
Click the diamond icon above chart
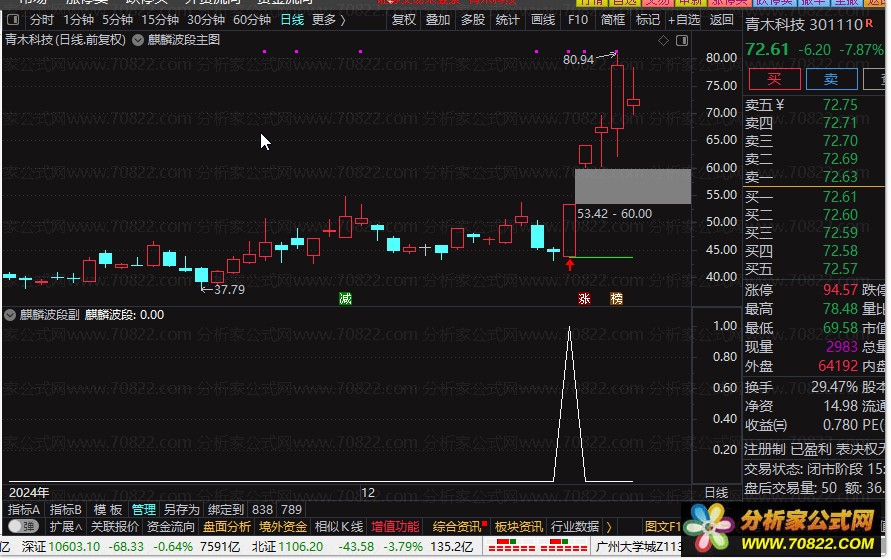pyautogui.click(x=663, y=40)
